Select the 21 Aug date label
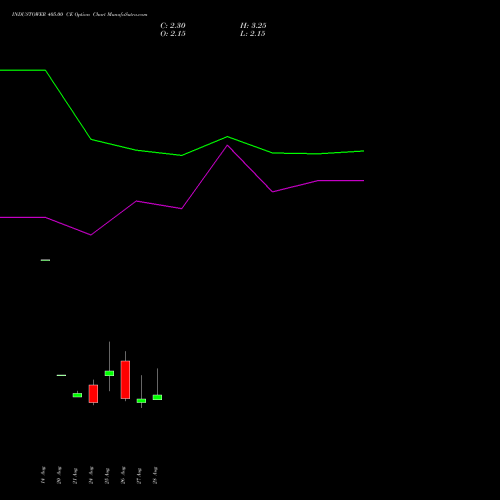Screen dimensions: 500x500 (75, 476)
